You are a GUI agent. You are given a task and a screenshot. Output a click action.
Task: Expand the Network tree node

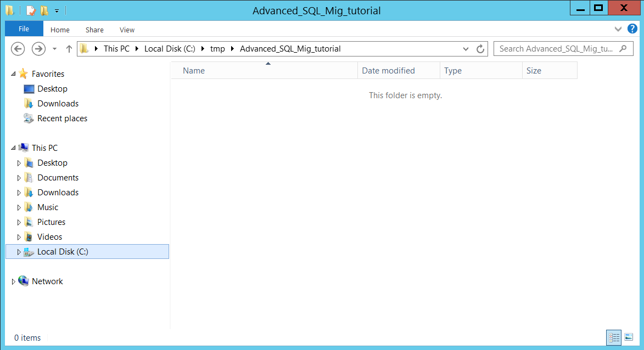[13, 281]
